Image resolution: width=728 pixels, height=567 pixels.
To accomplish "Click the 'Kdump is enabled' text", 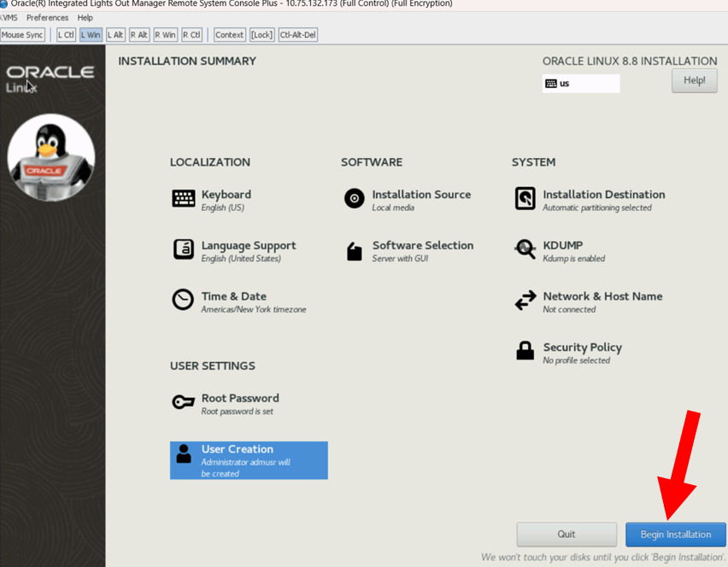I will (574, 259).
